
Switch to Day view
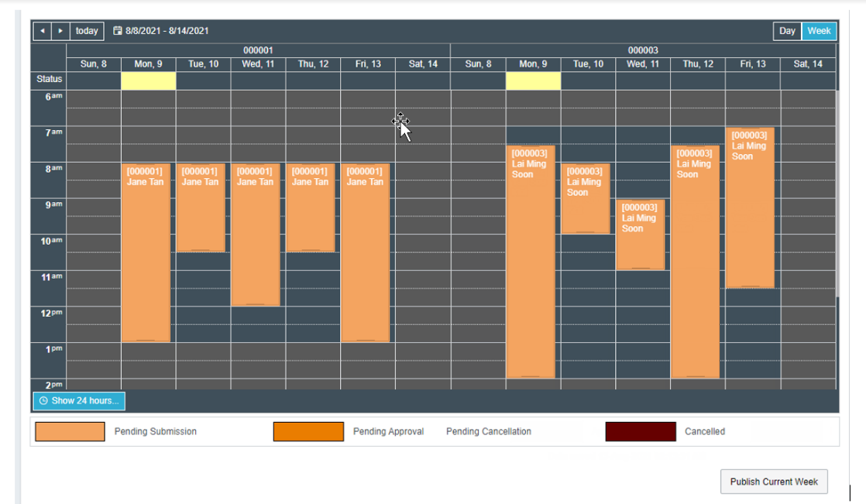click(x=787, y=31)
